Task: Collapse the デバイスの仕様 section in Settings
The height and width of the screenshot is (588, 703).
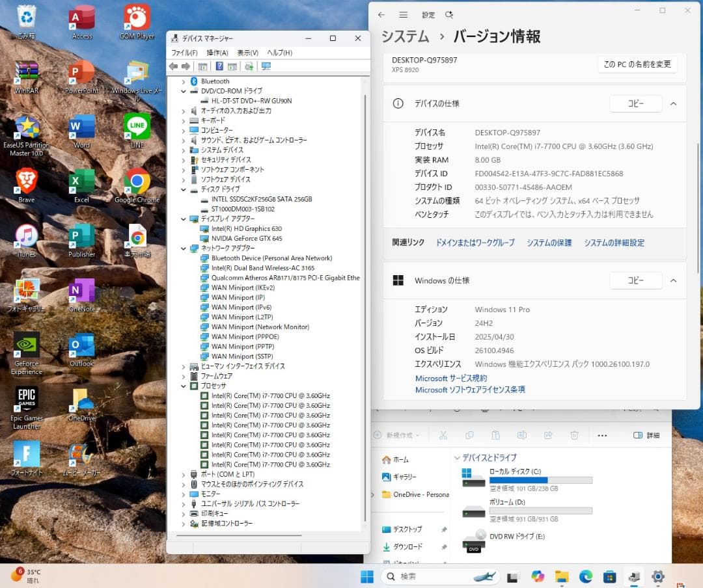Action: point(673,103)
